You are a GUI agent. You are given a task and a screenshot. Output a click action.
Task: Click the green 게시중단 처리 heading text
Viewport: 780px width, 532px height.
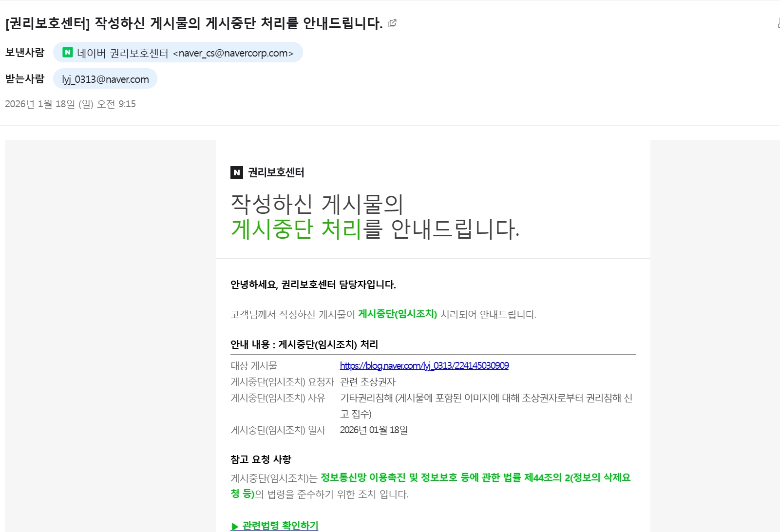pos(296,229)
